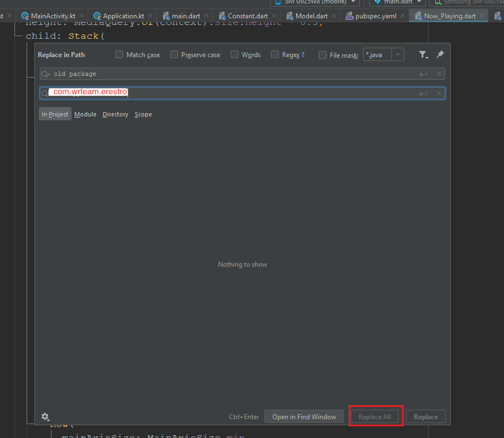
Task: Click the filter icon in Replace in Path
Action: (x=423, y=54)
